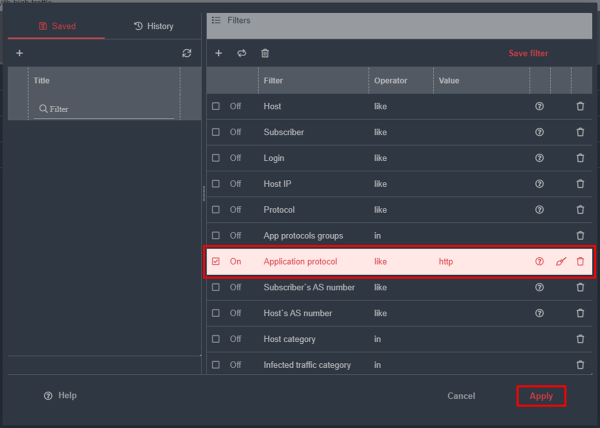Open help for the Host filter
Screen dimensions: 600x428
pos(540,106)
